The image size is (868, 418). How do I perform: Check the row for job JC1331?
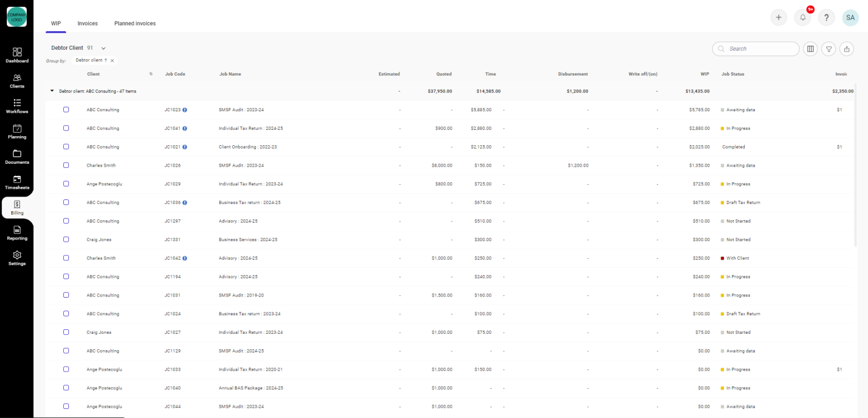pyautogui.click(x=66, y=240)
